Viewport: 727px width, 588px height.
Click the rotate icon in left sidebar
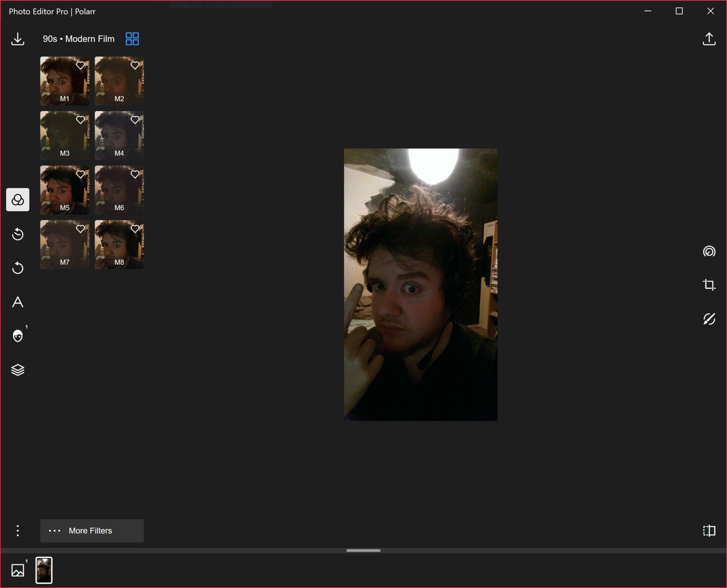(x=18, y=268)
